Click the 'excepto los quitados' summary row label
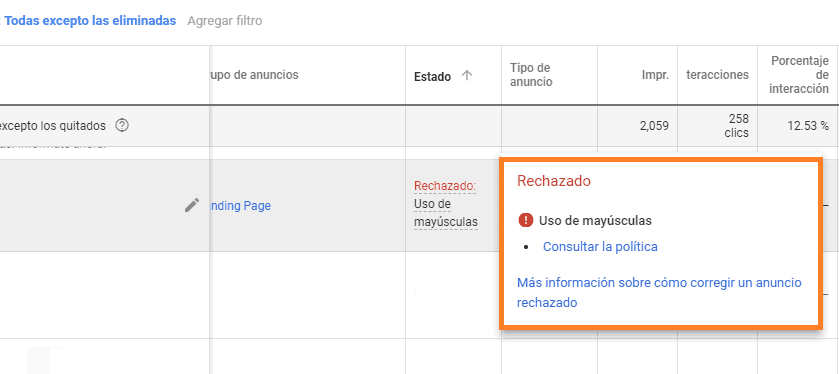 52,126
